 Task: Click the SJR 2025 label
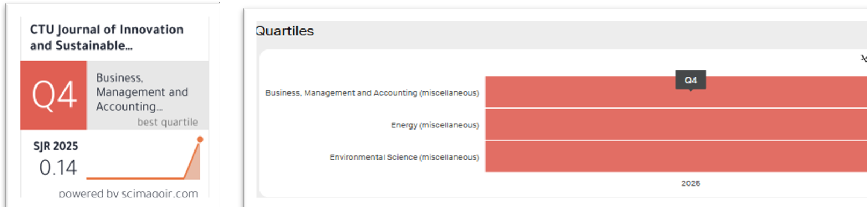pyautogui.click(x=56, y=146)
